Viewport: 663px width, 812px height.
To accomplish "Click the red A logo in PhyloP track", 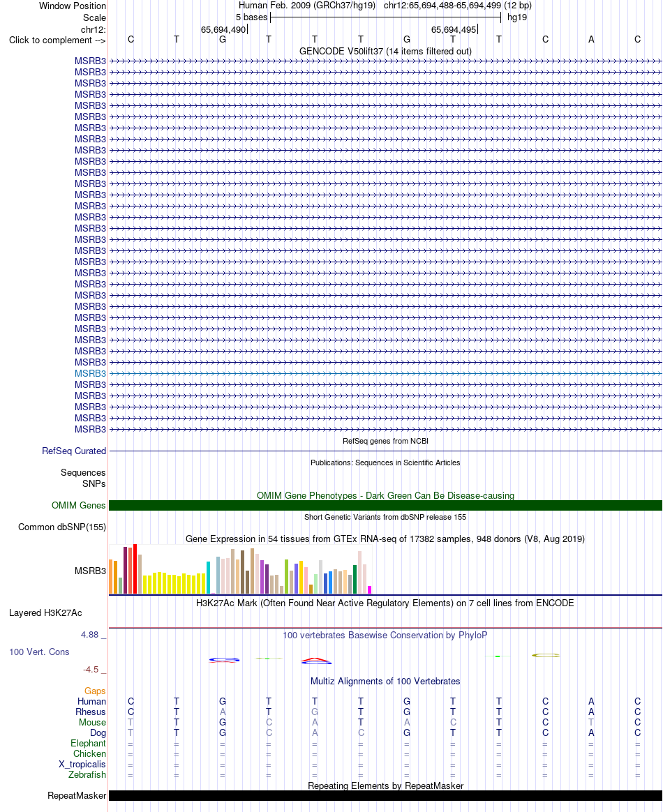I will click(316, 661).
